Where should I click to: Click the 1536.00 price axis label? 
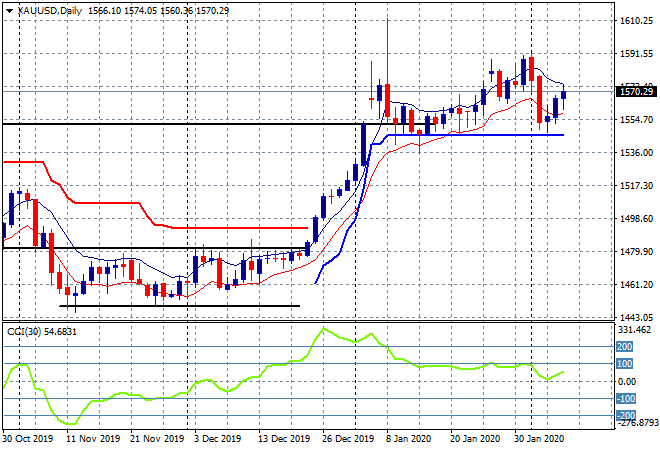tap(636, 152)
